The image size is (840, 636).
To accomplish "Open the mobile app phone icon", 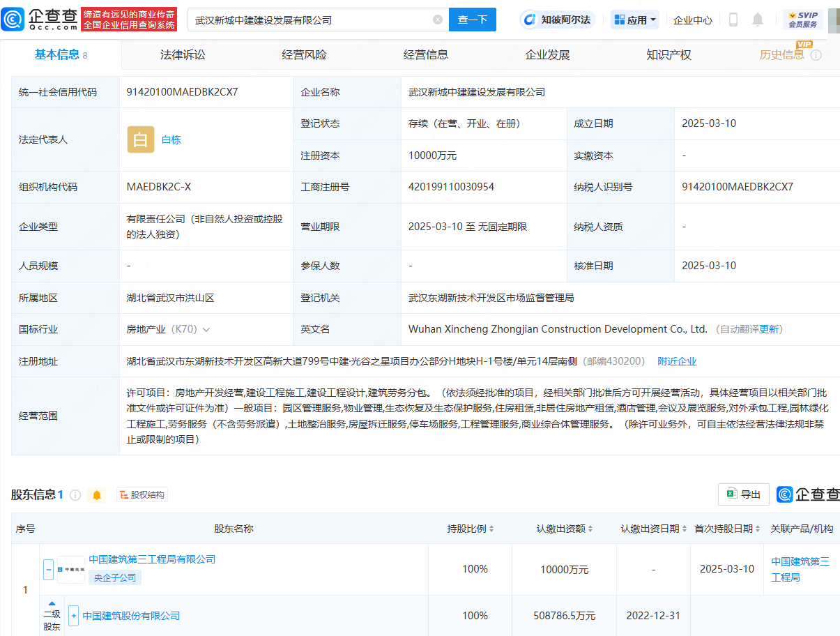I will pos(733,20).
